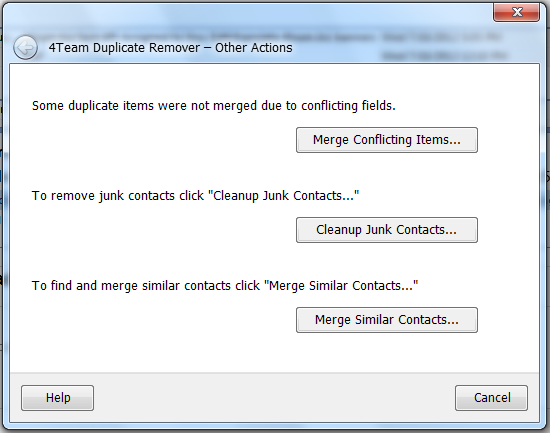Image resolution: width=550 pixels, height=433 pixels.
Task: Click the red X window button
Action: (516, 12)
